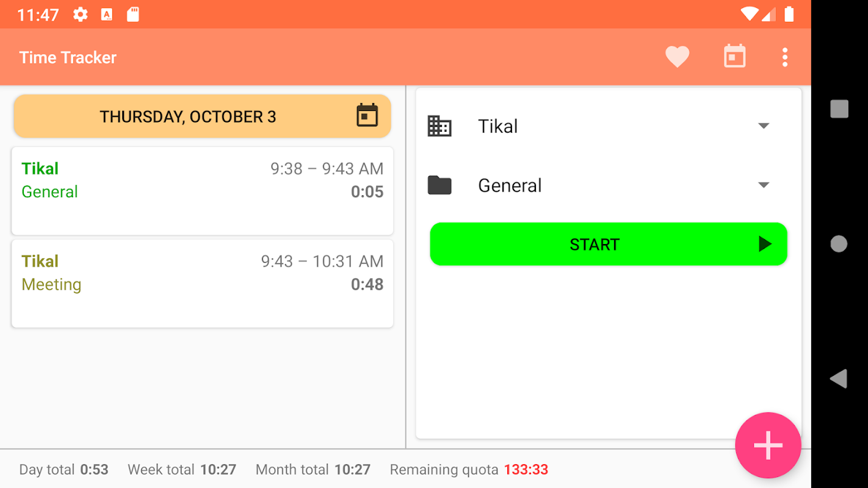Open the calendar icon in app bar

click(734, 57)
